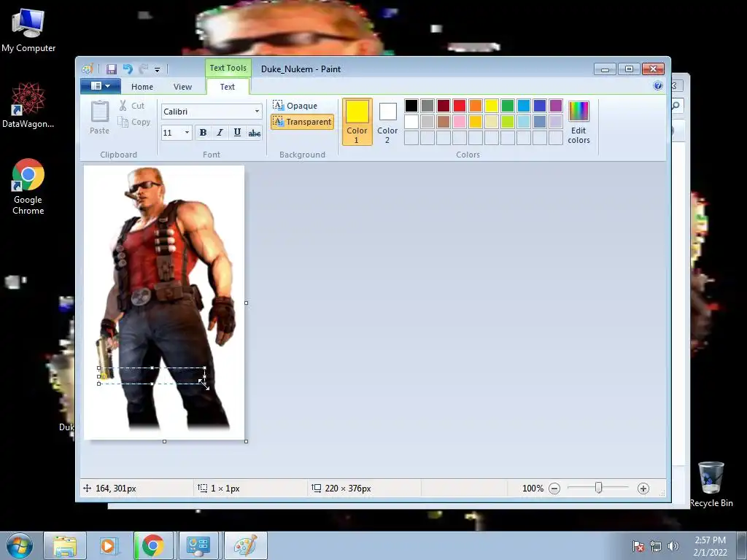Pick the brown color swatch in second row
The height and width of the screenshot is (560, 747).
(443, 122)
